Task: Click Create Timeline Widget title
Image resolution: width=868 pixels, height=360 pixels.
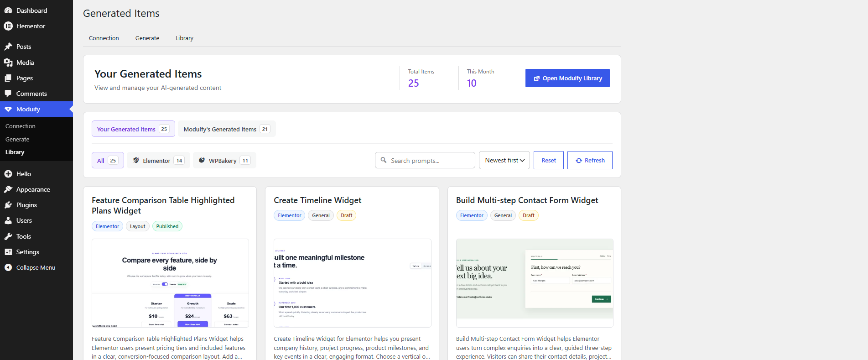Action: tap(317, 200)
